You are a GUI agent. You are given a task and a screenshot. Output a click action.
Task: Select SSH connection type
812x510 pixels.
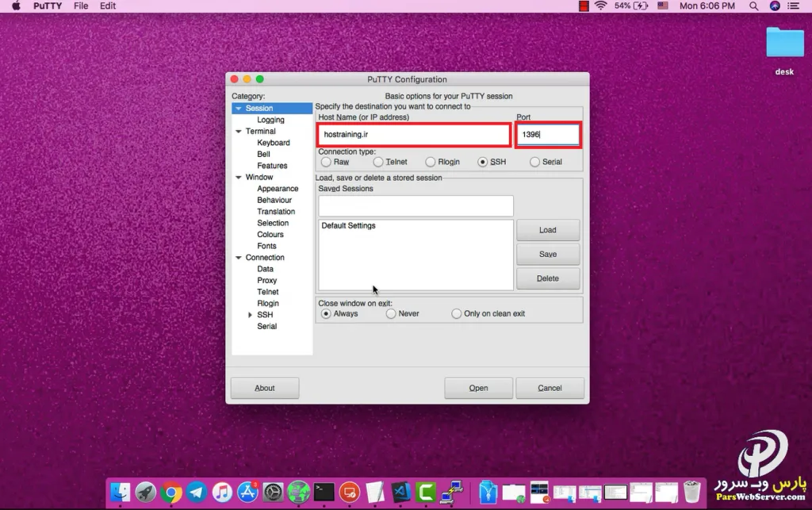(x=483, y=162)
